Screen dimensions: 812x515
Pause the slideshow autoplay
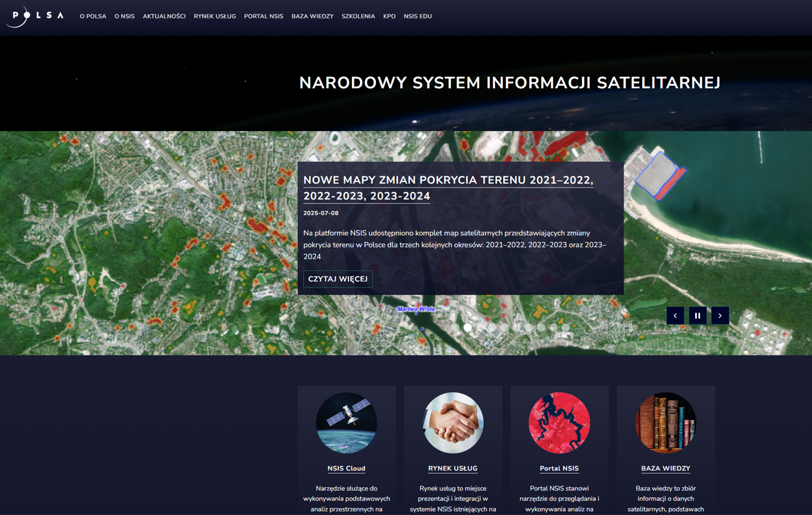[698, 316]
